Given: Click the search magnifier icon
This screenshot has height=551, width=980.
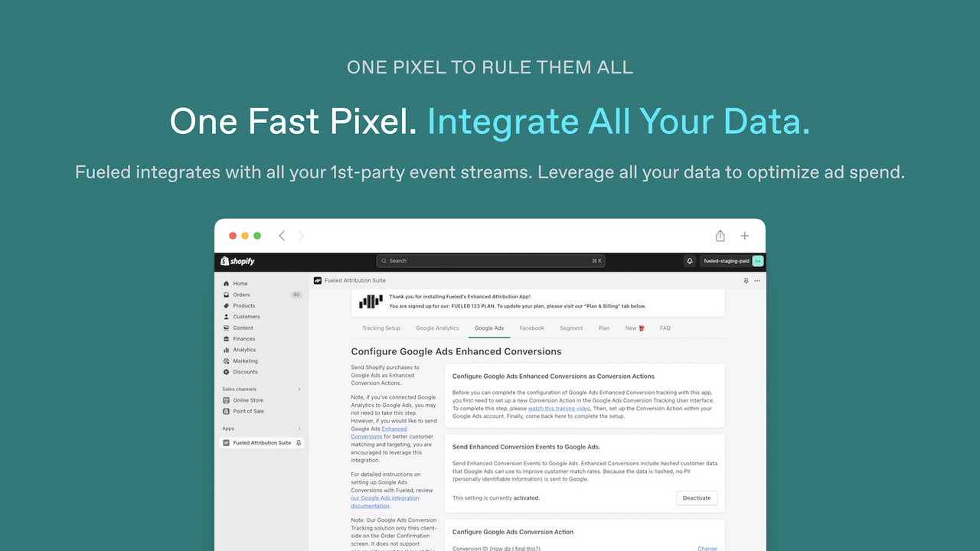Looking at the screenshot, I should (384, 261).
